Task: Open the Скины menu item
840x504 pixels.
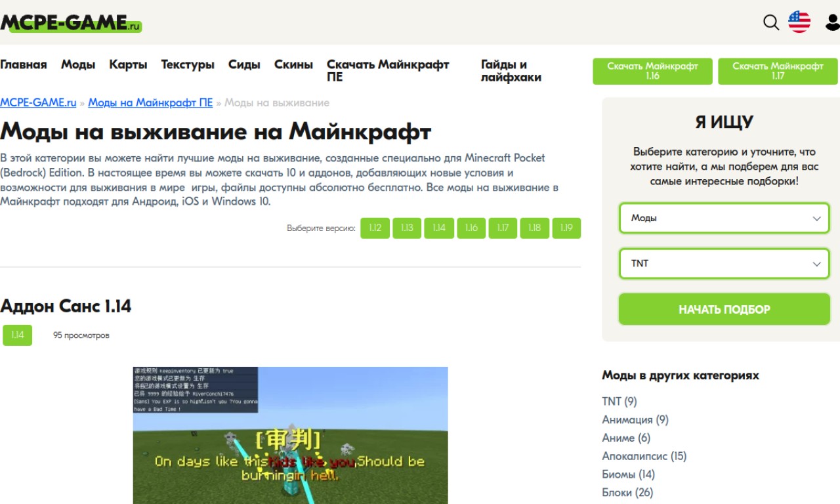Action: pyautogui.click(x=293, y=64)
